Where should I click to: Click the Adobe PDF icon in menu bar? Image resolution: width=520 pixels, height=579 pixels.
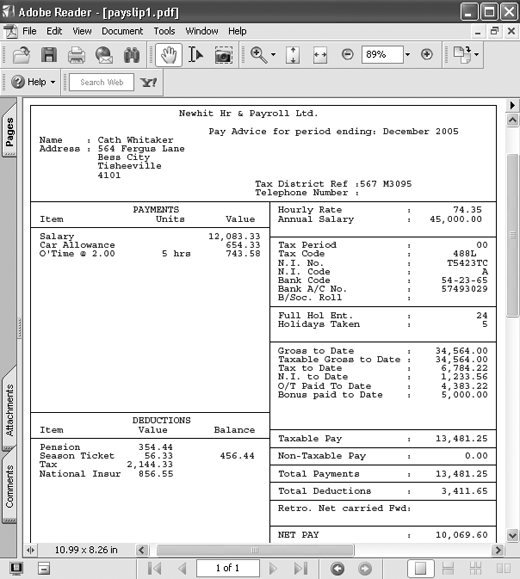10,31
